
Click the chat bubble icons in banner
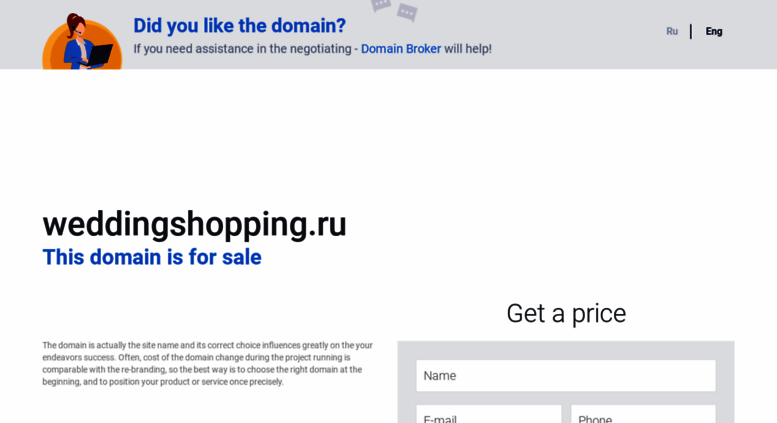(x=394, y=9)
